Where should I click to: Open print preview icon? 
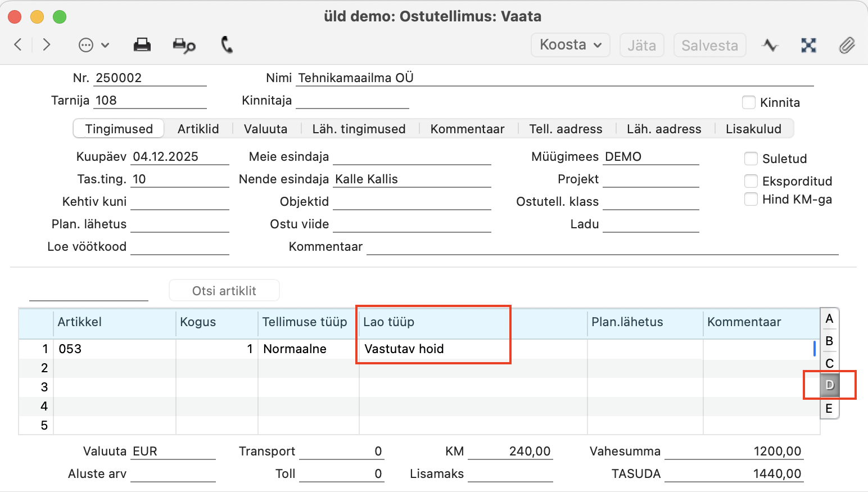184,46
